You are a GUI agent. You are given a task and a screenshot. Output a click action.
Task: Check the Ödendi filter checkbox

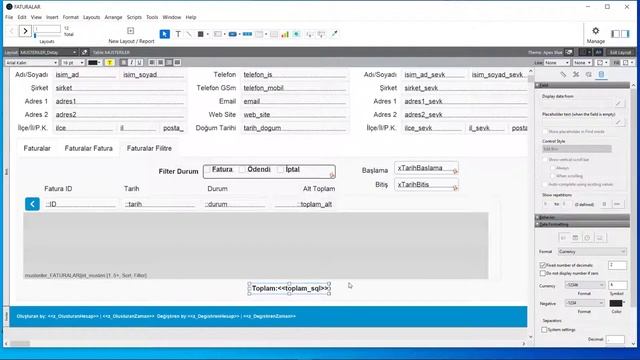[x=242, y=169]
